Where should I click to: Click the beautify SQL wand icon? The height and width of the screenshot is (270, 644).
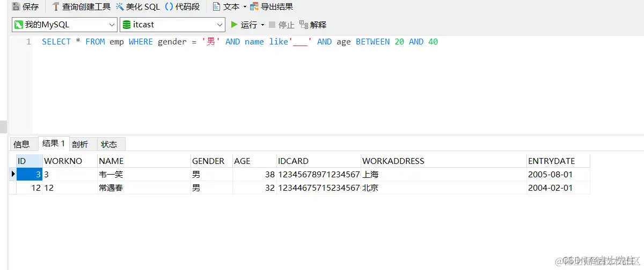tap(120, 7)
